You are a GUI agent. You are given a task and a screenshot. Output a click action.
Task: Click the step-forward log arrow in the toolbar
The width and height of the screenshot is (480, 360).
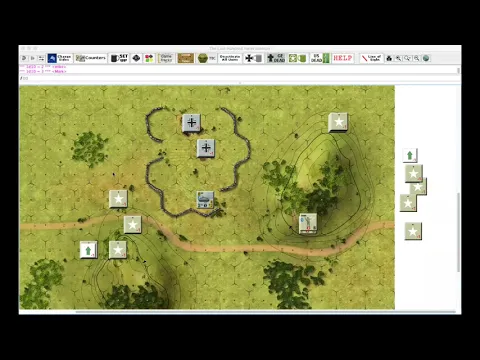click(x=33, y=58)
